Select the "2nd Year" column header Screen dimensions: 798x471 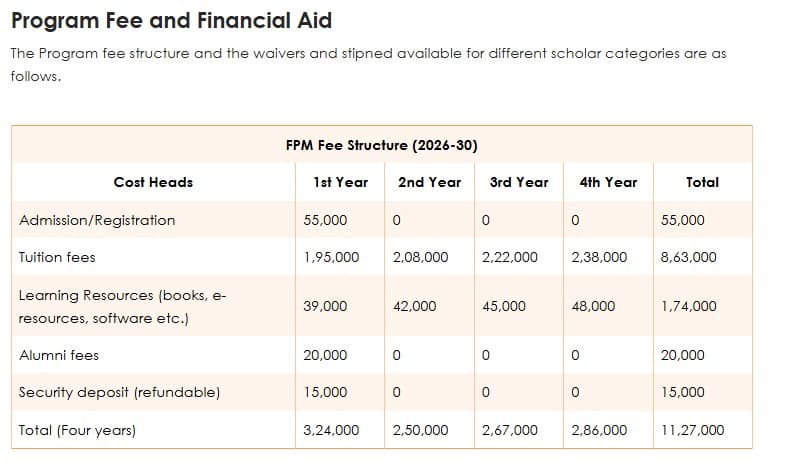(429, 182)
